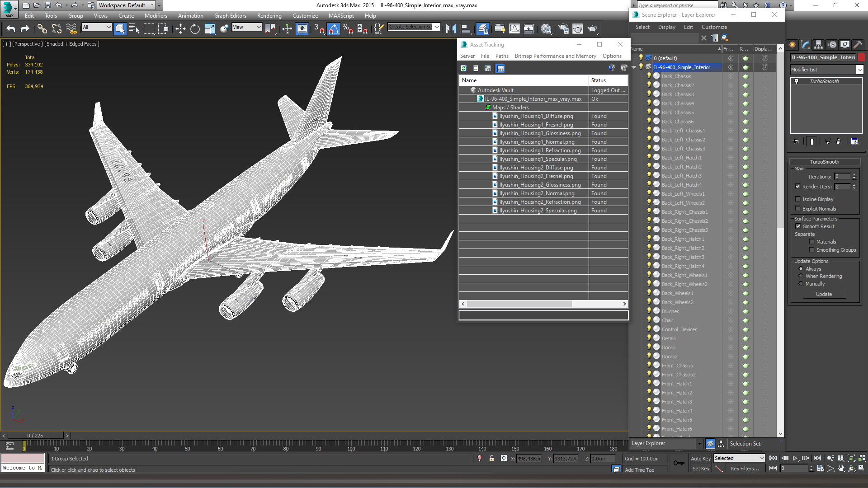Open Paths menu in Asset Tracking

[502, 56]
